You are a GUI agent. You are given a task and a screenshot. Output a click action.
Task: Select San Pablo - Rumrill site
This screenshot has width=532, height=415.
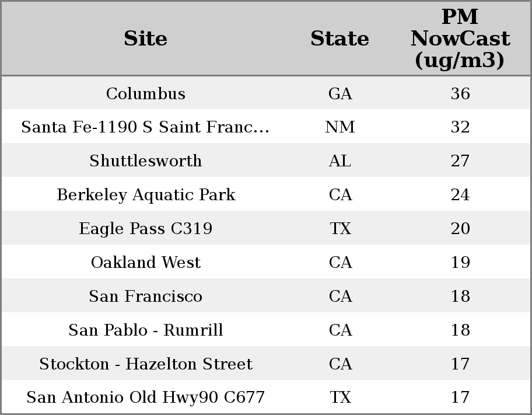click(x=145, y=330)
